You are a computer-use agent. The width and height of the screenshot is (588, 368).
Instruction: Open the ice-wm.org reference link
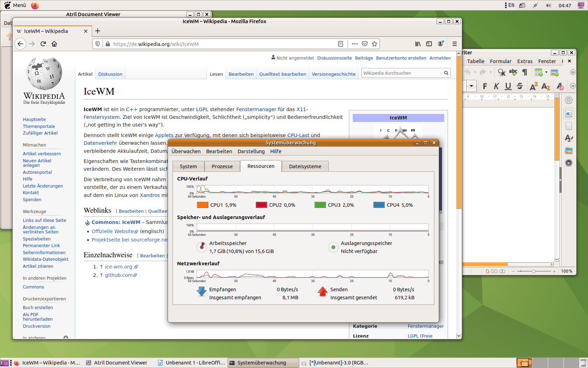(119, 267)
